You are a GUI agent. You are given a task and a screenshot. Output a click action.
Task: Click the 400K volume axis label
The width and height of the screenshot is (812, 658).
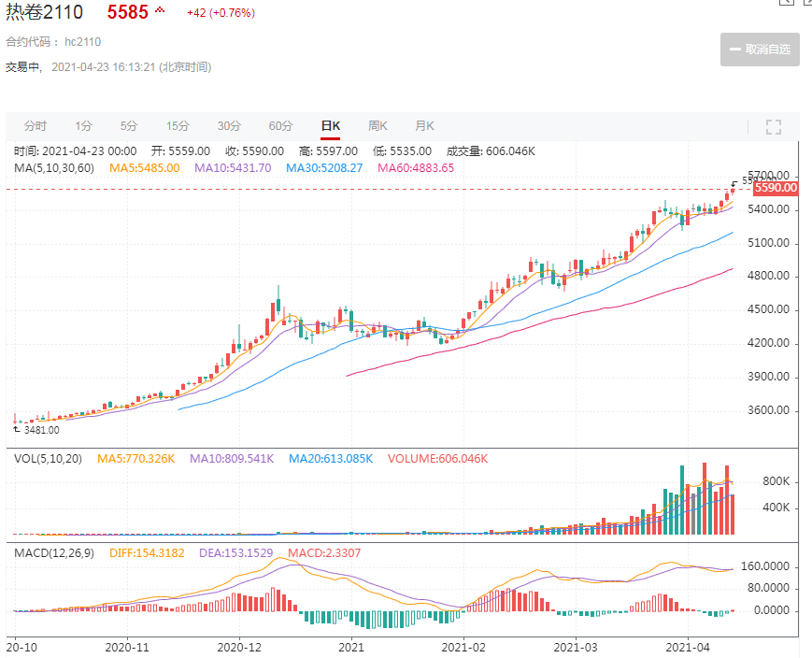776,508
